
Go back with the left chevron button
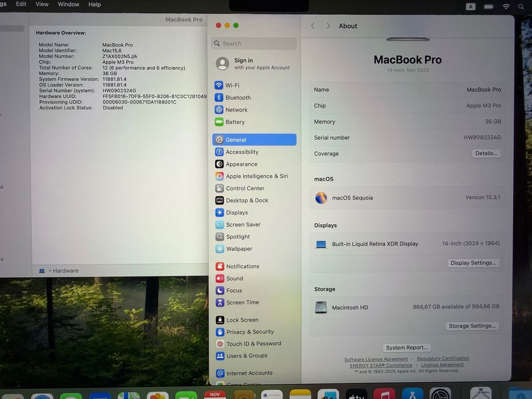point(313,26)
